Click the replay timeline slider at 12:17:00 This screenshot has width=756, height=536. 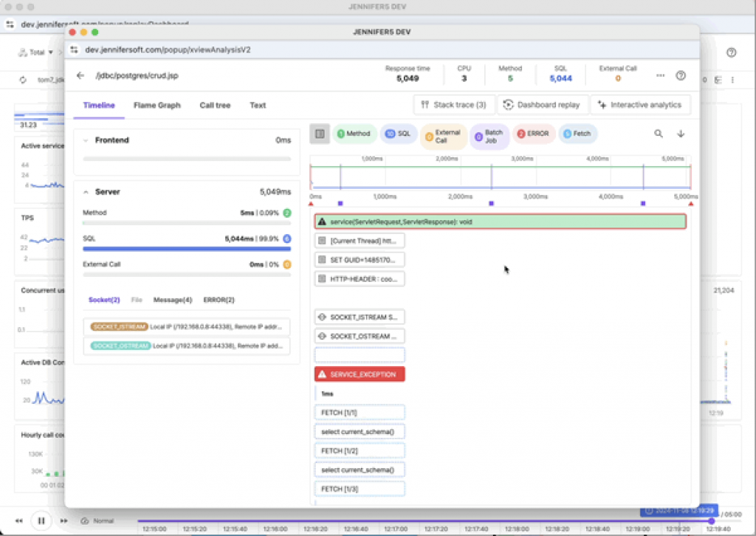(x=396, y=521)
